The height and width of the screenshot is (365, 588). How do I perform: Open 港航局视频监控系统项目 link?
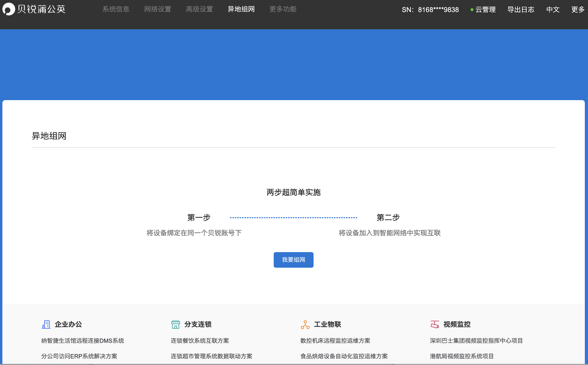(x=462, y=356)
